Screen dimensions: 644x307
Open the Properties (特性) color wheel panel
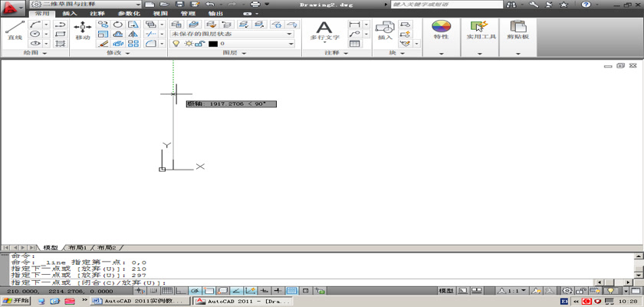441,30
